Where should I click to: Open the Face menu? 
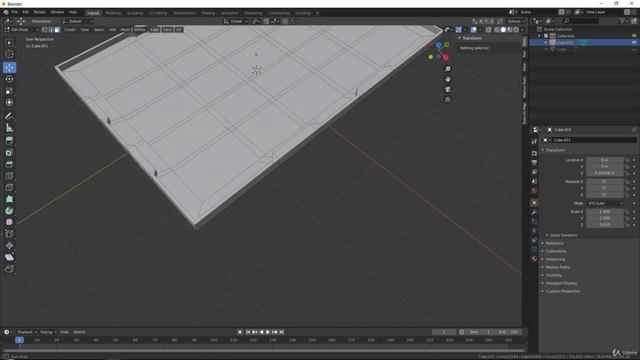[x=167, y=30]
